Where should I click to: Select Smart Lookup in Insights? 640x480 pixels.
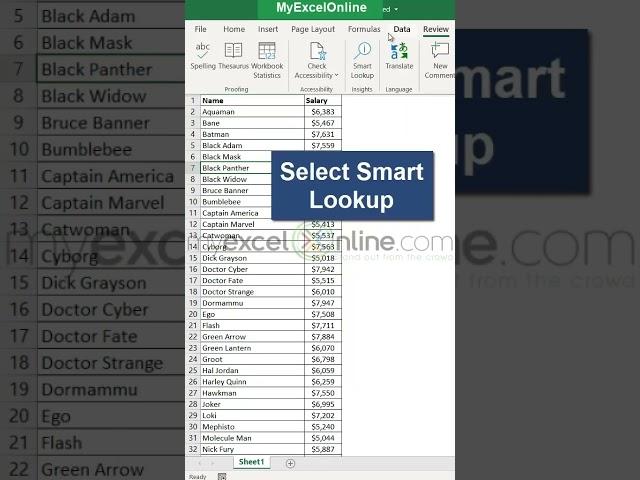coord(362,60)
